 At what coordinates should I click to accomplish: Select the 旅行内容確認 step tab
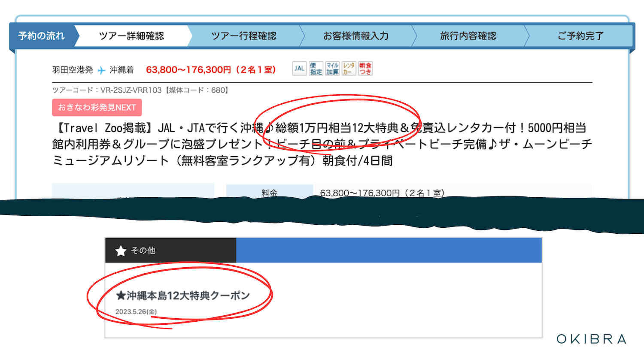(x=468, y=36)
